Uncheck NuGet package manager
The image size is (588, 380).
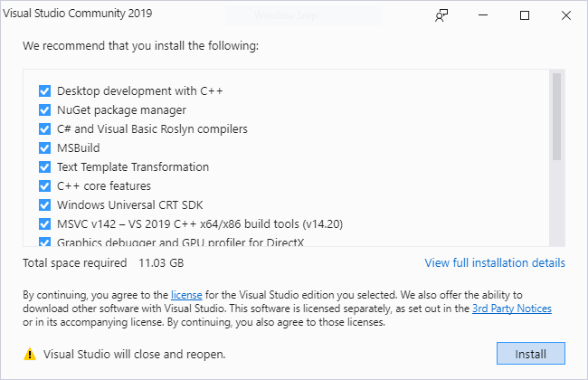[x=44, y=110]
